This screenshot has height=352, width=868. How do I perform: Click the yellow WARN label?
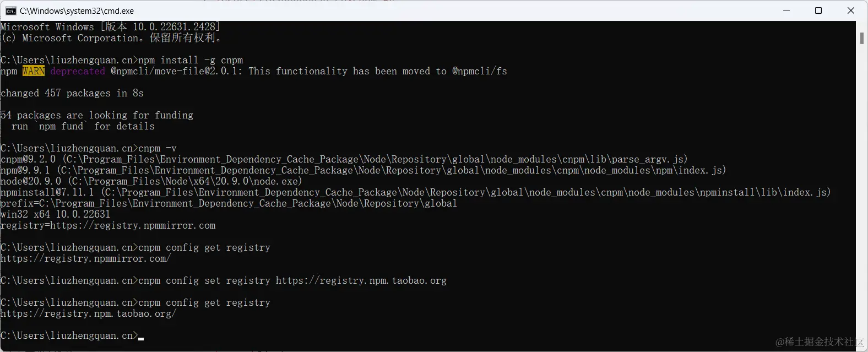click(34, 71)
